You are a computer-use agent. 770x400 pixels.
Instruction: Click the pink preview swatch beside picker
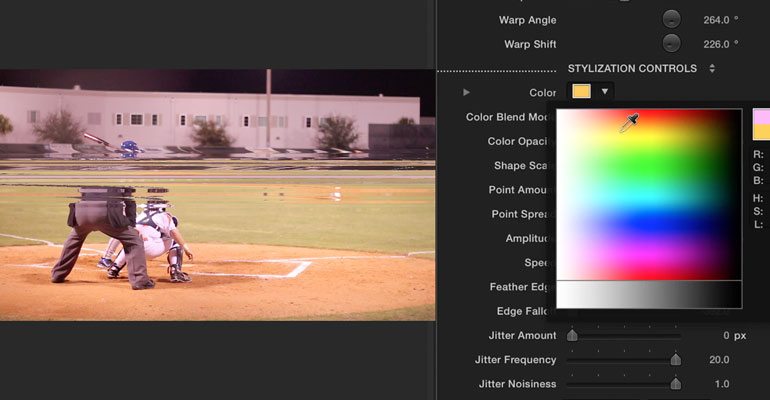click(x=761, y=117)
